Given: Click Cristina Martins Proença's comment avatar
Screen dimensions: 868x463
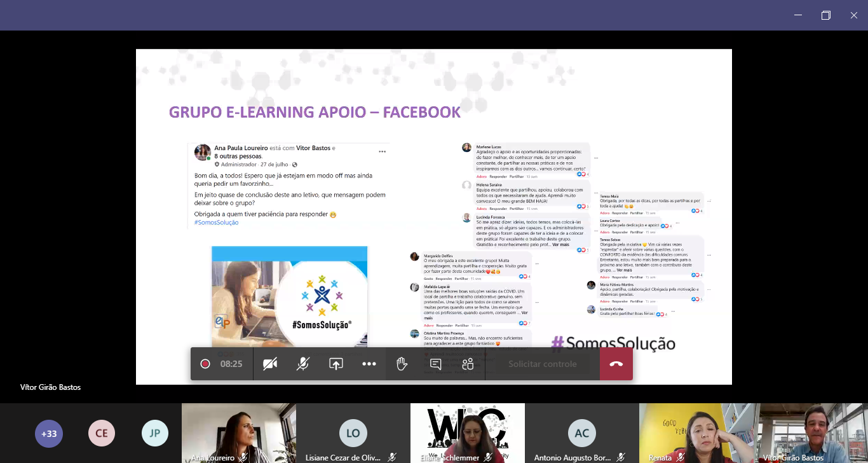Looking at the screenshot, I should click(x=414, y=334).
